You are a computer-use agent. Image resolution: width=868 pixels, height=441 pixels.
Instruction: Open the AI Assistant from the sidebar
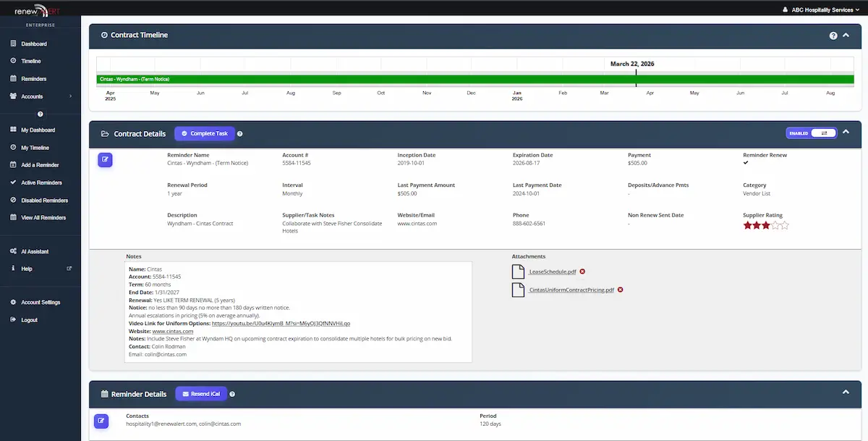(x=35, y=251)
